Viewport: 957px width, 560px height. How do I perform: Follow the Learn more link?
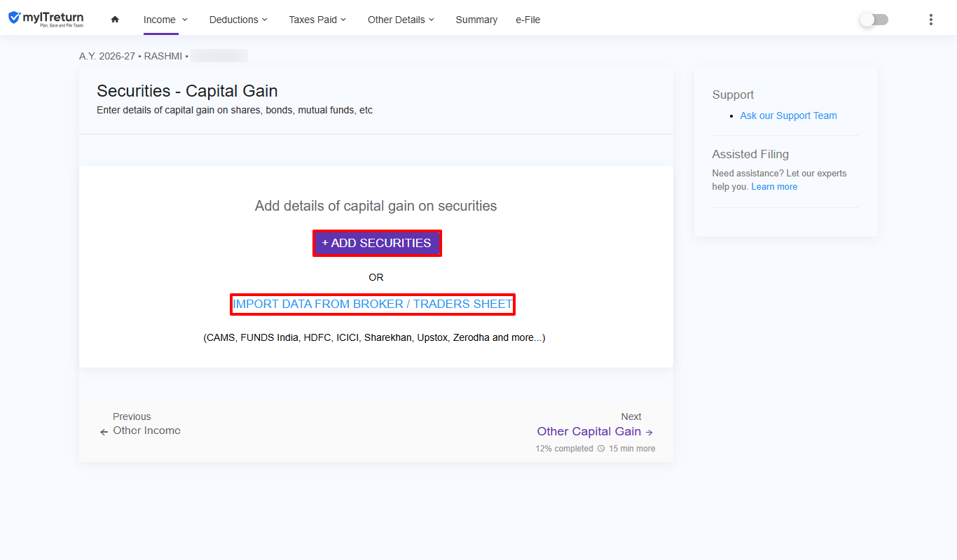[774, 187]
